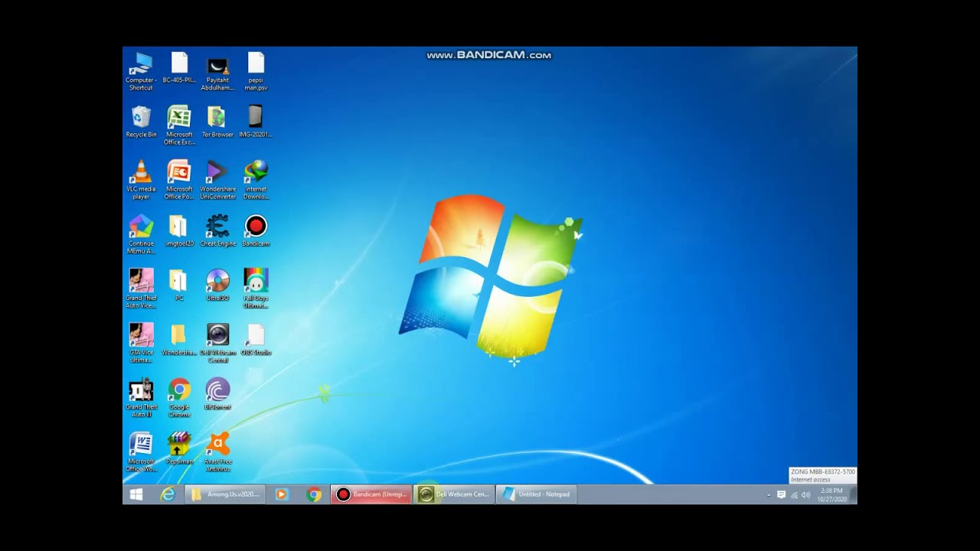Select the Continue MEmu shortcut icon

tap(141, 235)
